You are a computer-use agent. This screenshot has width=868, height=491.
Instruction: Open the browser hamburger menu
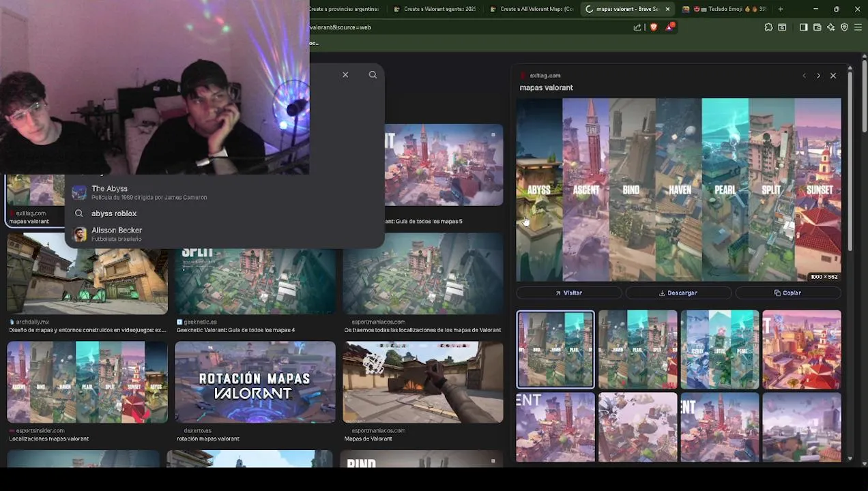click(858, 27)
